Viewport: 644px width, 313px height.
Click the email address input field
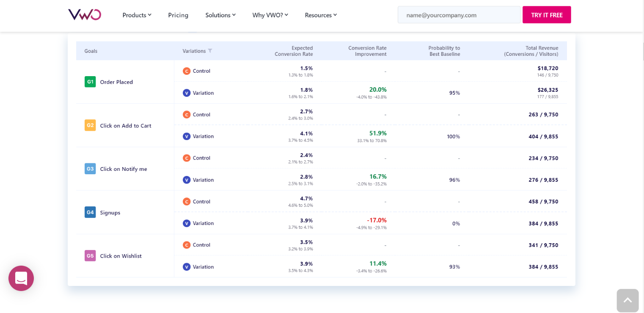point(459,14)
